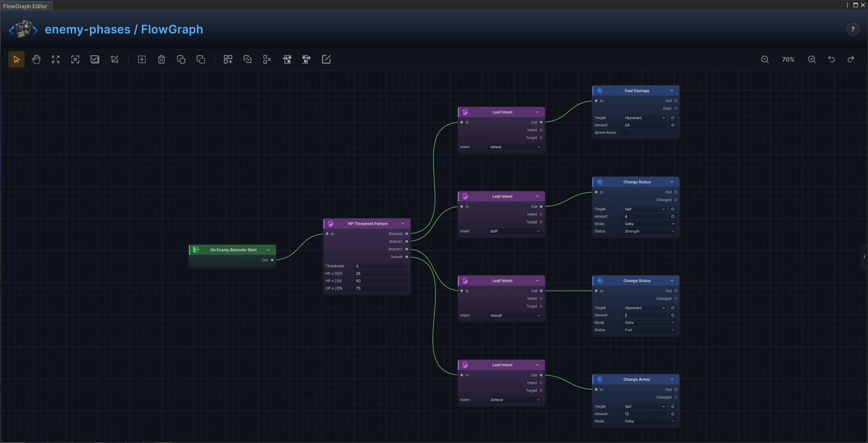Click the On Enemy Behavior Start node icon

[x=196, y=250]
